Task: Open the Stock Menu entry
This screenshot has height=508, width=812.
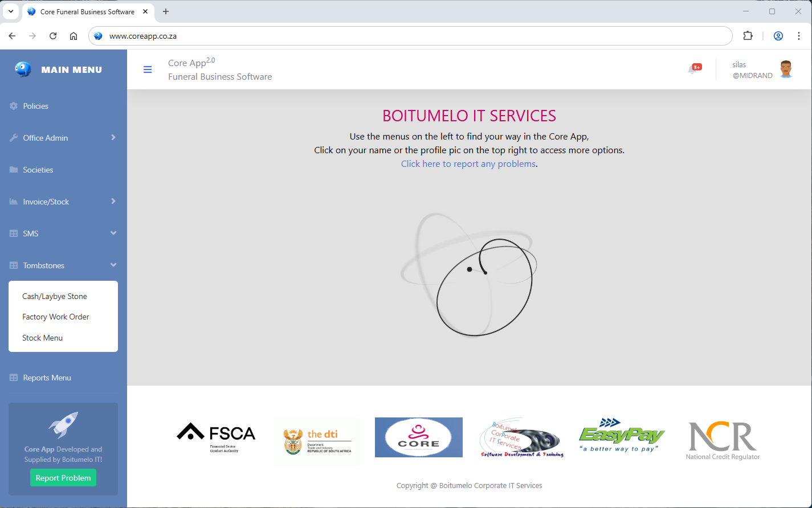Action: pyautogui.click(x=43, y=338)
